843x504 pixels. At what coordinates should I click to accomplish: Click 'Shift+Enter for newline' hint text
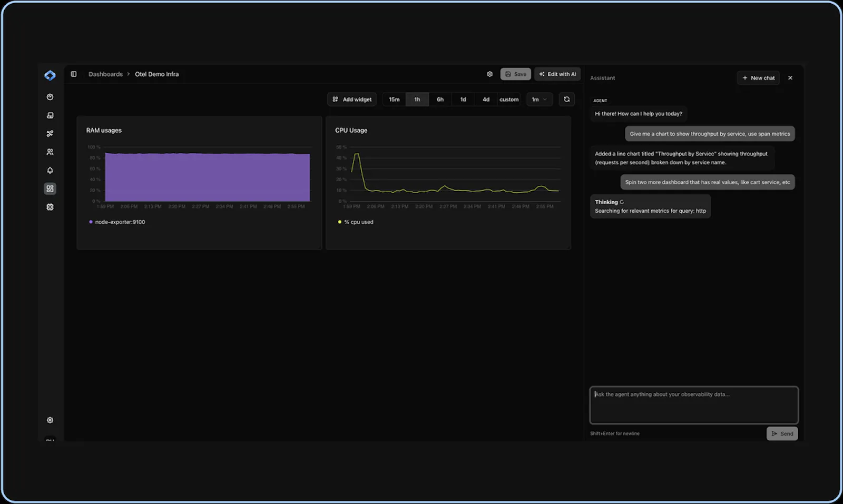point(615,433)
